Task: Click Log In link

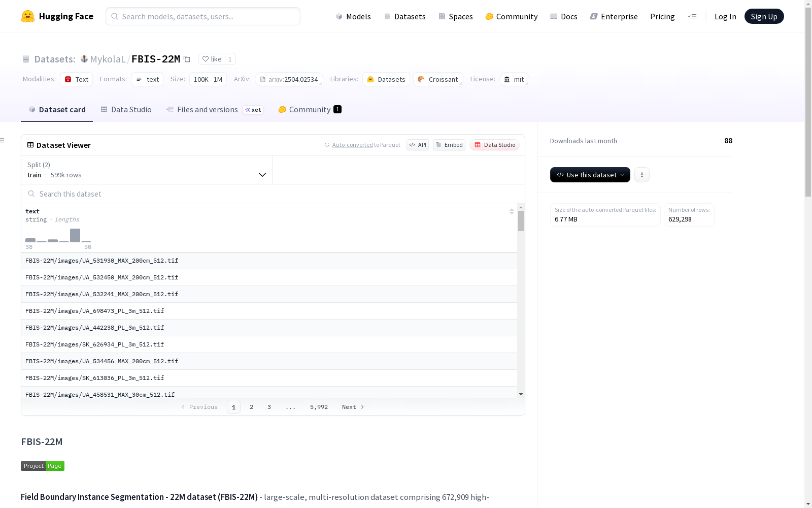Action: coord(725,16)
